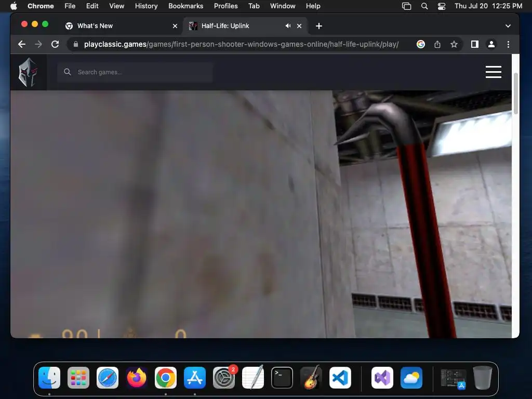Close the What's New tab
The height and width of the screenshot is (399, 532).
point(175,26)
